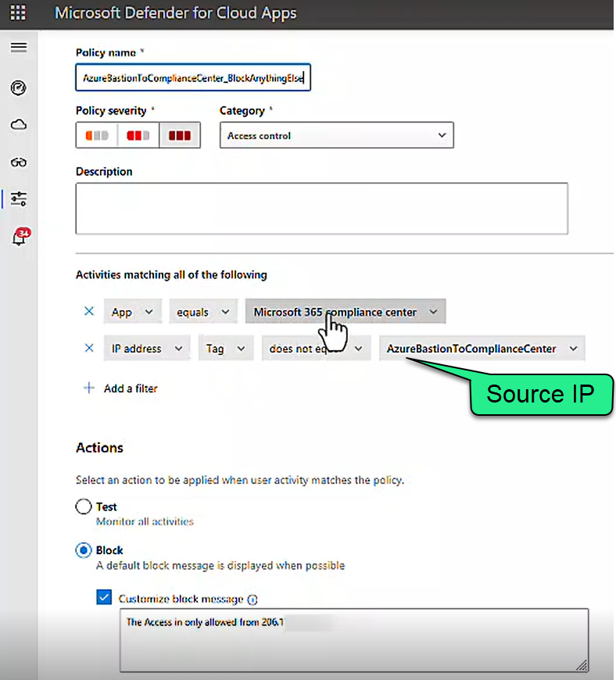616x680 pixels.
Task: Click the Actions heading
Action: coord(99,448)
